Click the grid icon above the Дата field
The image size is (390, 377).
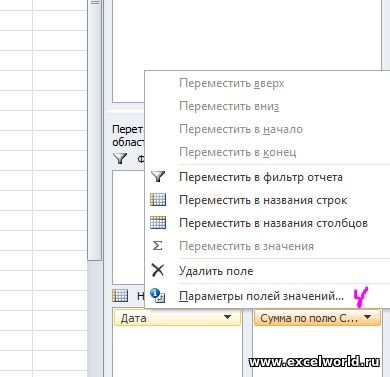click(120, 295)
